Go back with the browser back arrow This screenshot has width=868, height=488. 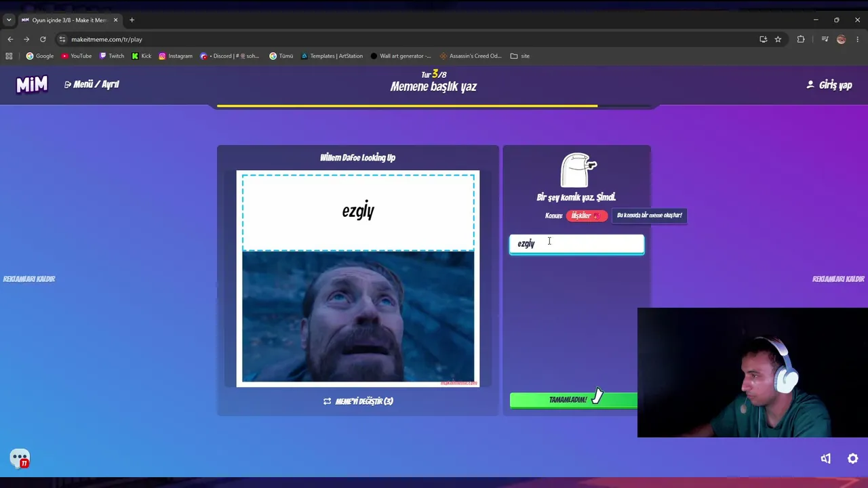point(10,39)
